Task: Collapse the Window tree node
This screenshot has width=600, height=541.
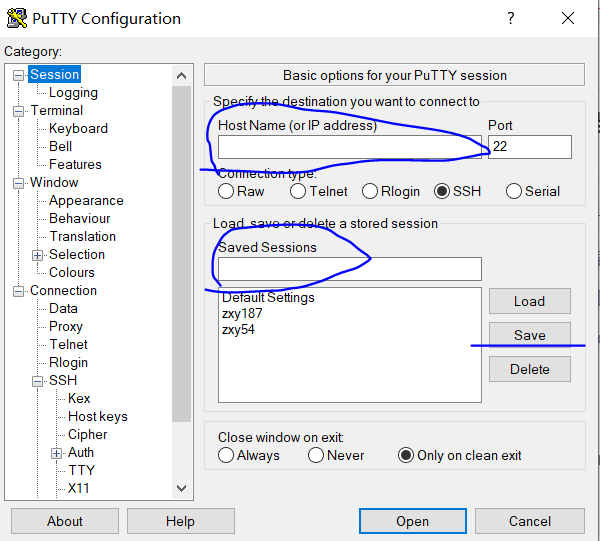Action: click(18, 183)
